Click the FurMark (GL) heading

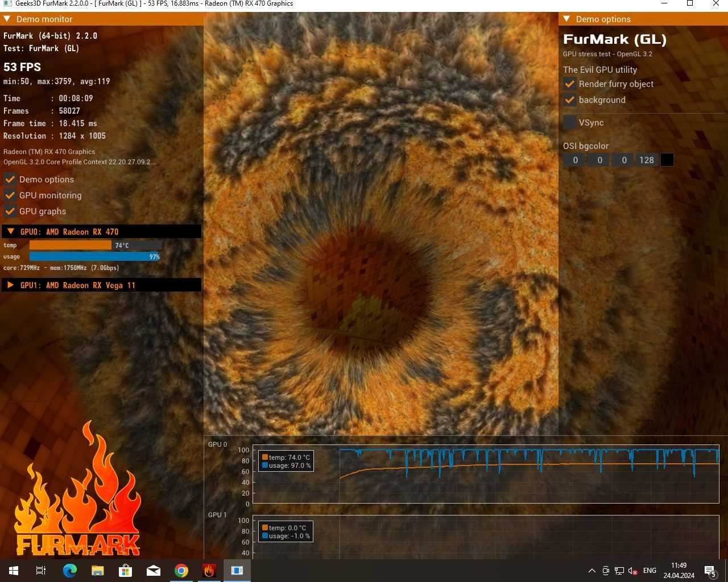pyautogui.click(x=615, y=39)
